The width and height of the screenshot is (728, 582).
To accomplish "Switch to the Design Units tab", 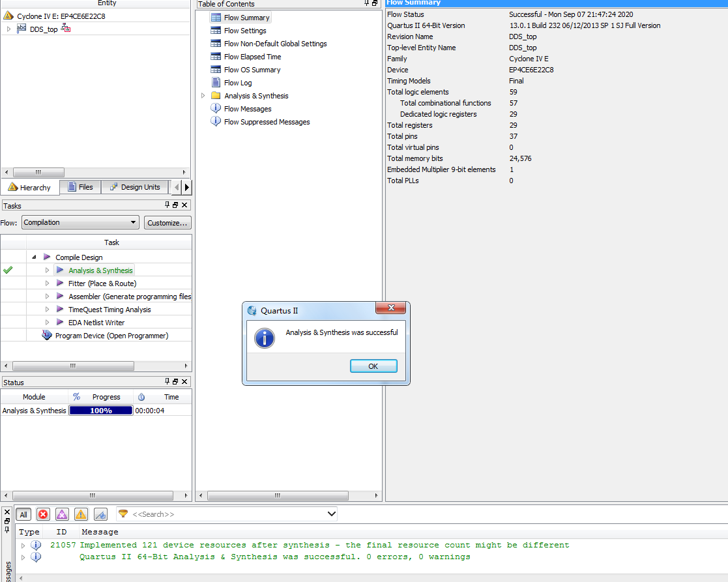I will click(135, 187).
